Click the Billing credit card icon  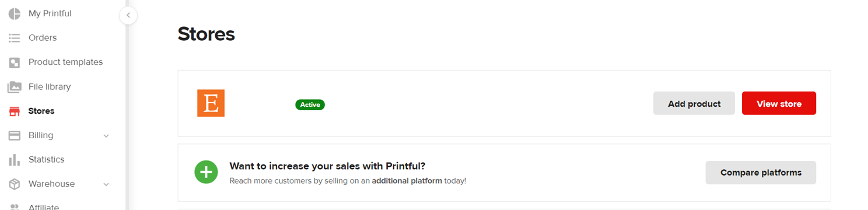14,135
